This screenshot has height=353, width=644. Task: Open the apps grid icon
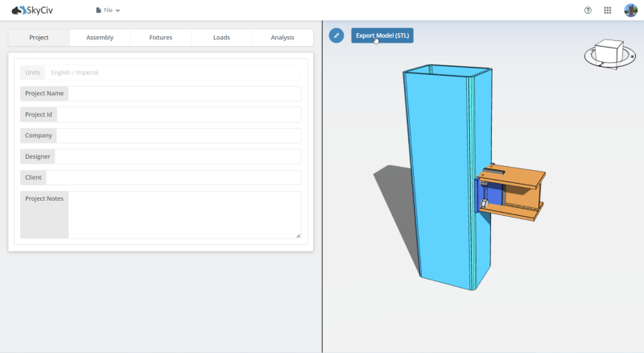point(607,10)
